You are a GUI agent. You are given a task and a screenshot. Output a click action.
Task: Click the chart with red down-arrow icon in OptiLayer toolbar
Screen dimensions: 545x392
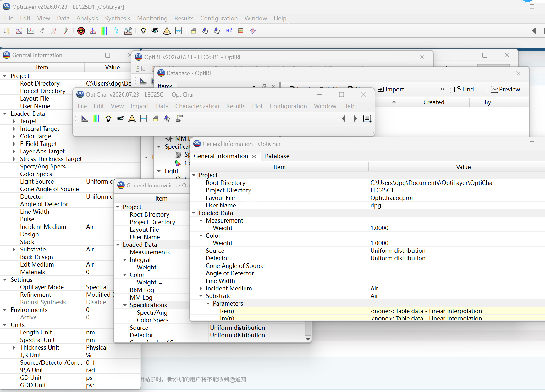[x=30, y=31]
